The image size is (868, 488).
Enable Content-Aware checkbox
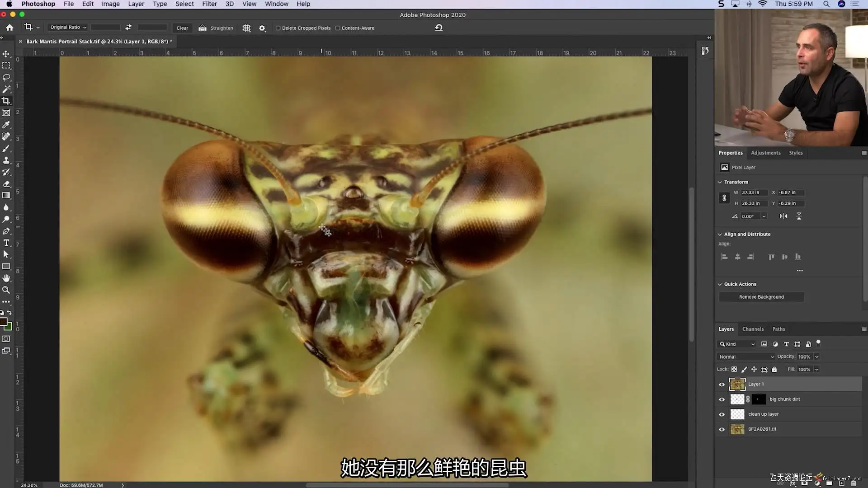[x=337, y=28]
